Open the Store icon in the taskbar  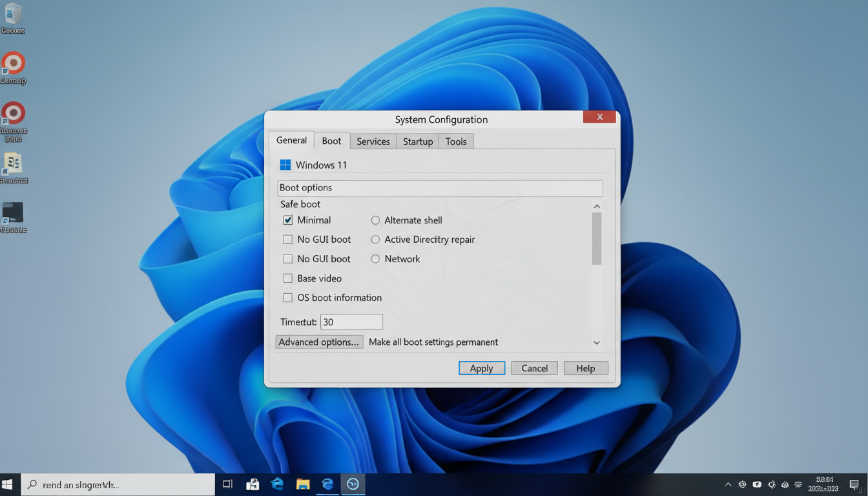pos(253,484)
